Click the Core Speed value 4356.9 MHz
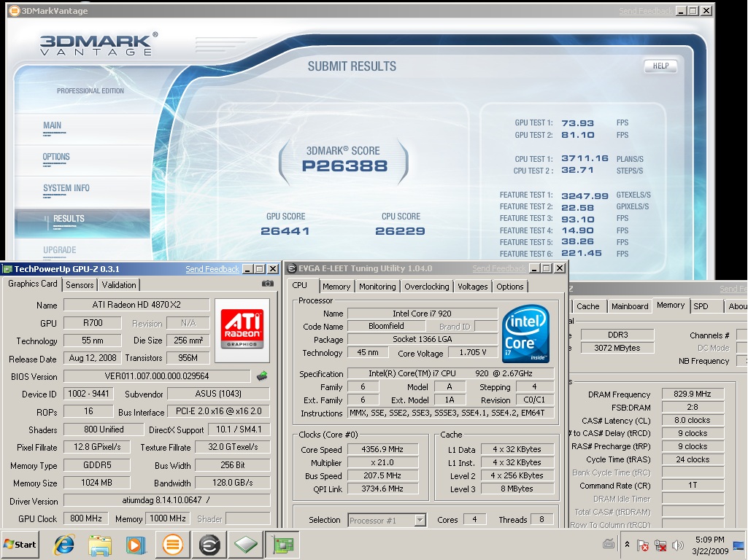The width and height of the screenshot is (748, 560). click(x=382, y=449)
